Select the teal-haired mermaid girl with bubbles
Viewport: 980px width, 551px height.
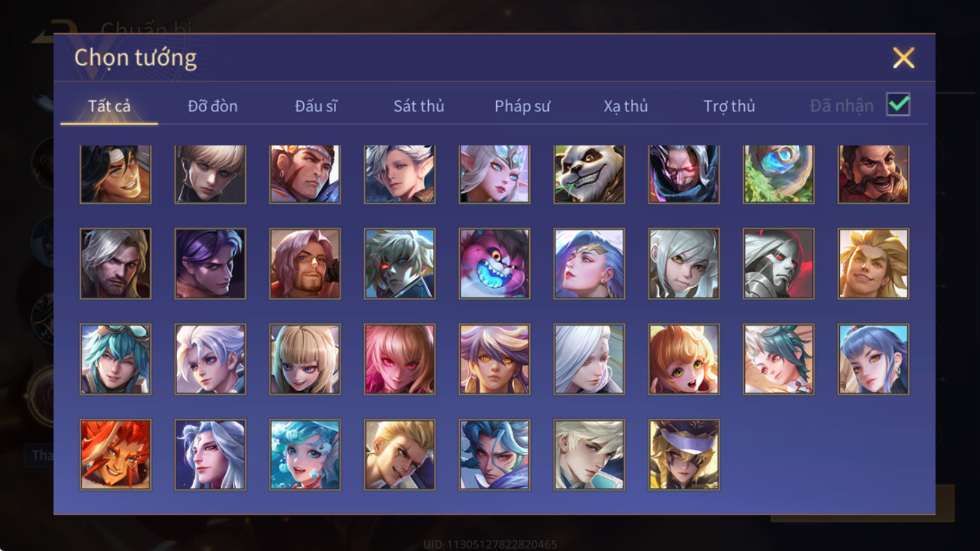pos(304,455)
